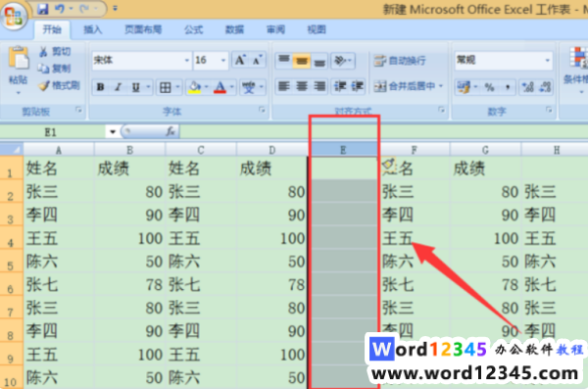The height and width of the screenshot is (389, 588).
Task: Click 合并后居中 merge and center
Action: (405, 86)
